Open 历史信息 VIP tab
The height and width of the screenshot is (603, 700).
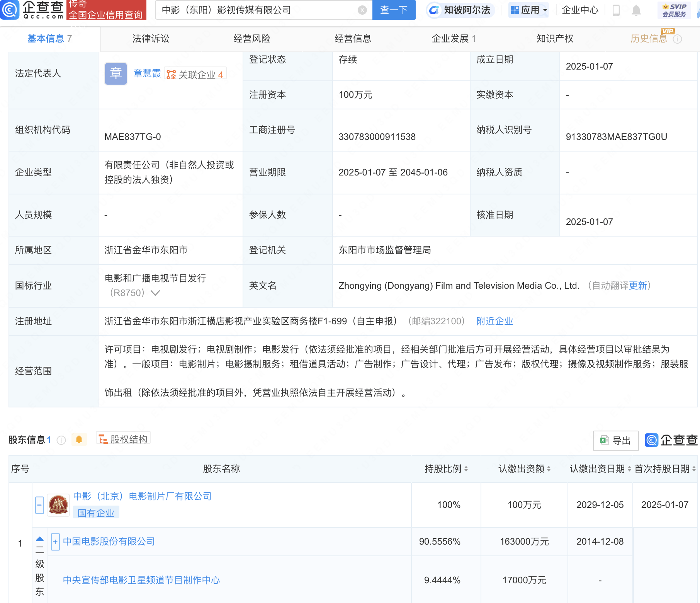(x=649, y=39)
